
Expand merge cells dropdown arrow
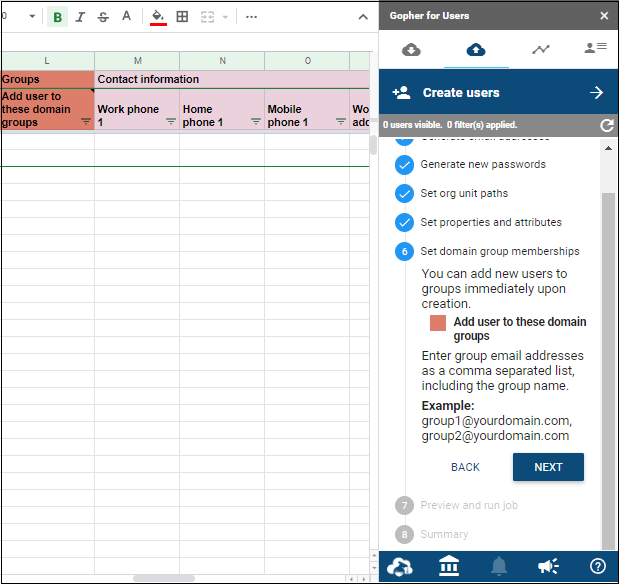pyautogui.click(x=225, y=17)
